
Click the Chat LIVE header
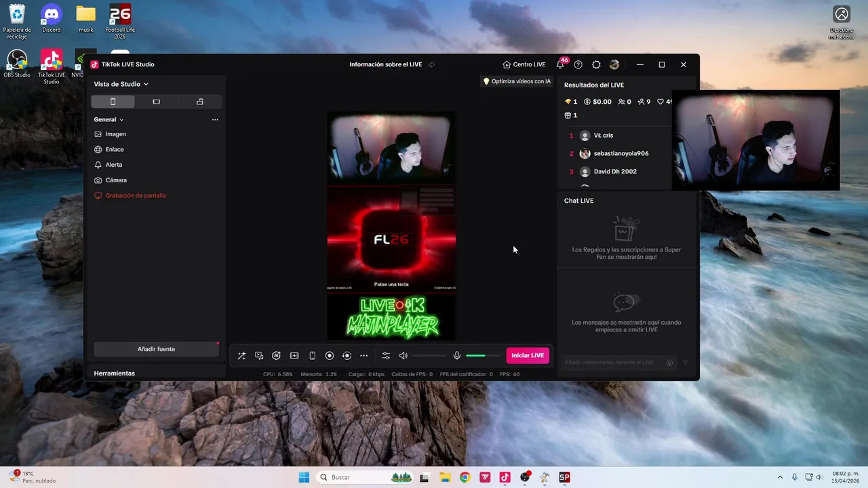click(x=578, y=201)
